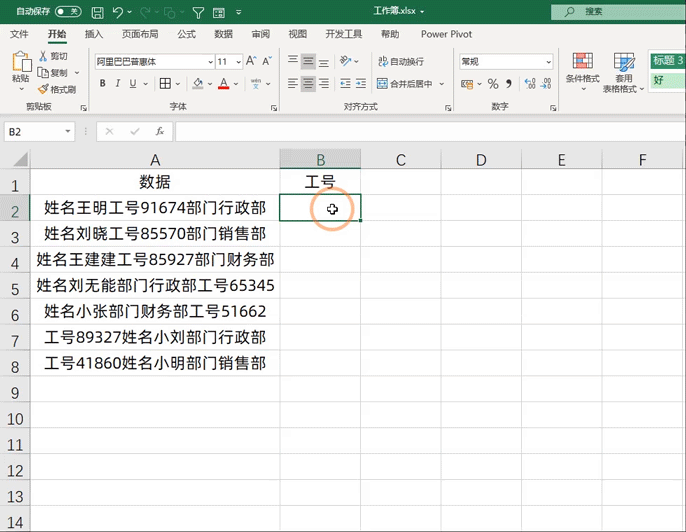
Task: Select the 标题 3 cell style
Action: click(668, 60)
